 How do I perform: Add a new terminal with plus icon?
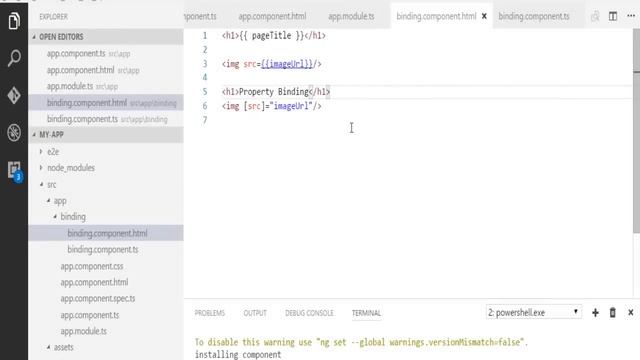coord(595,313)
